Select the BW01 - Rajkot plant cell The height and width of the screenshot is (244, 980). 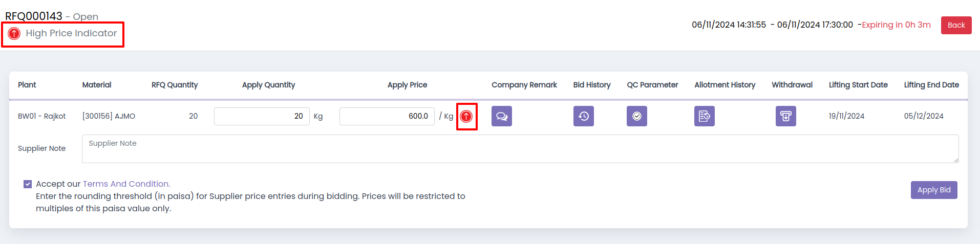point(42,116)
